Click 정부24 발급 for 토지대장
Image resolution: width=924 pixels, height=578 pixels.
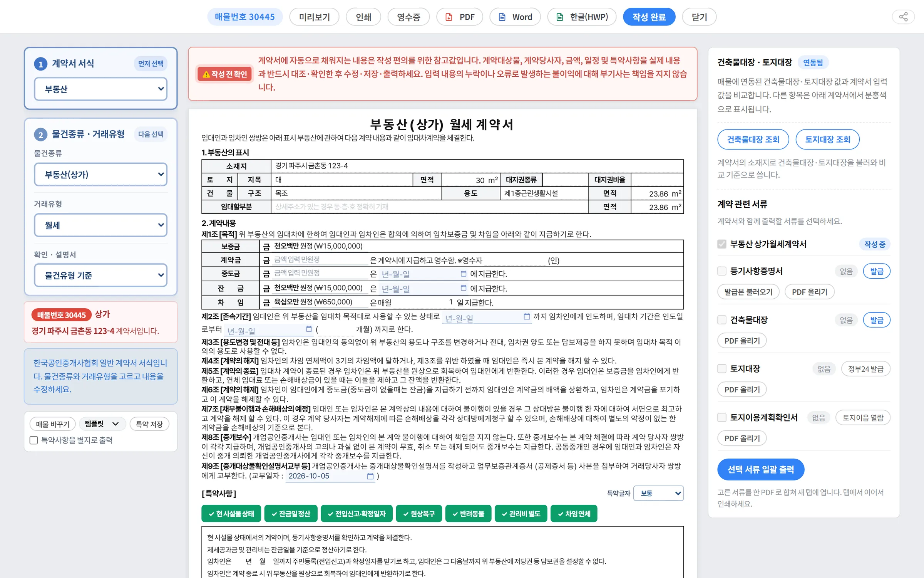(x=865, y=369)
